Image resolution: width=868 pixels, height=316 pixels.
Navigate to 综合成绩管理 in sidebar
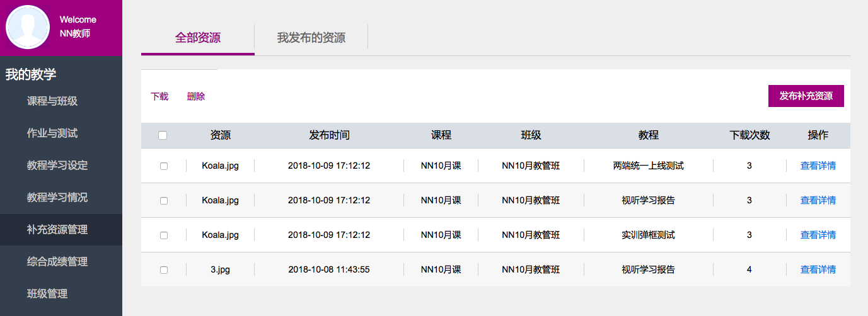pyautogui.click(x=57, y=262)
